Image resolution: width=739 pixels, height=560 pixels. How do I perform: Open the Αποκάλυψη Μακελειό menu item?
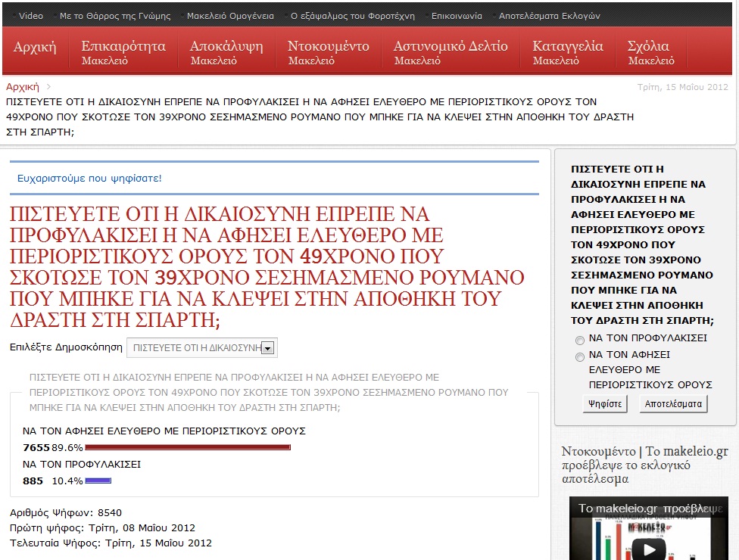[x=226, y=52]
